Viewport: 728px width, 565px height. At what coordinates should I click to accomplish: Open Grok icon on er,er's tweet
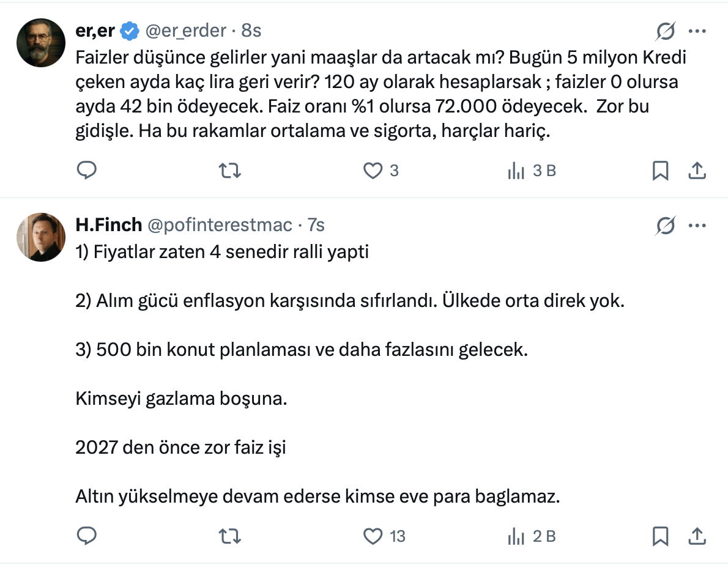(665, 31)
